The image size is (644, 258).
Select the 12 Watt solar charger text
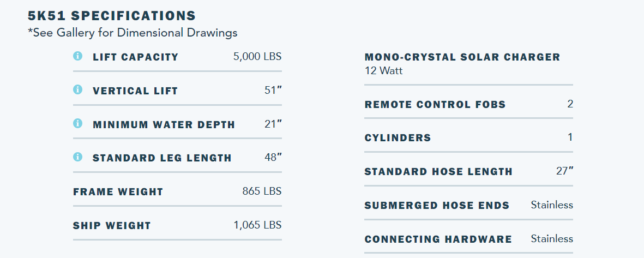pos(383,70)
